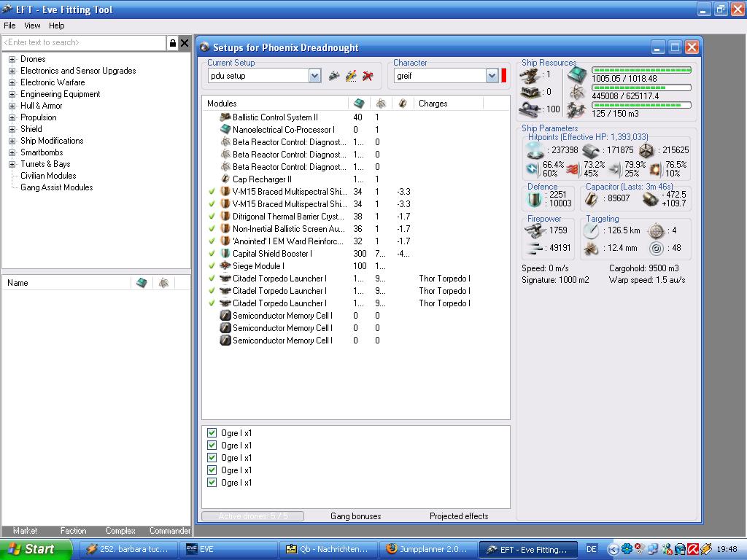This screenshot has height=560, width=747.
Task: Click the powergrid usage bar 445008 / 625117.4
Action: click(641, 87)
